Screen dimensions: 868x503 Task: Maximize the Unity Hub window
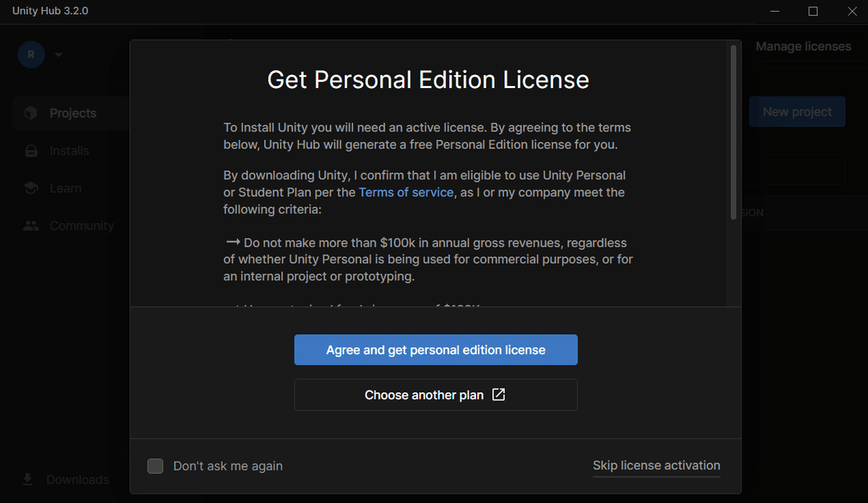pyautogui.click(x=813, y=12)
